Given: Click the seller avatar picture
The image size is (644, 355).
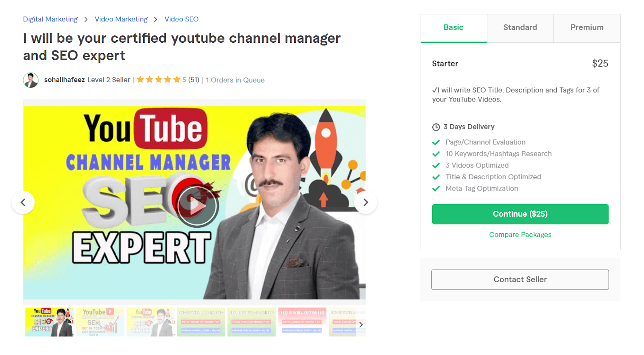Looking at the screenshot, I should 31,80.
